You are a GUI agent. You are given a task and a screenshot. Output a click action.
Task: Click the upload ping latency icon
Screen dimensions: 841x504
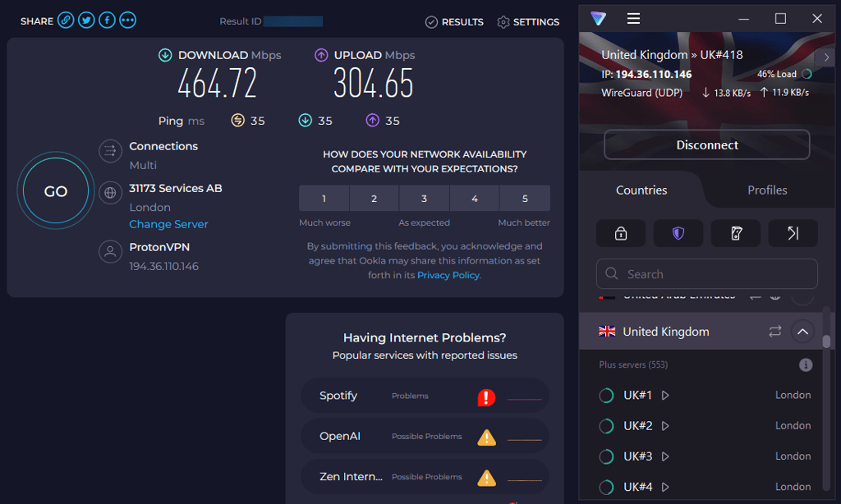(x=373, y=120)
